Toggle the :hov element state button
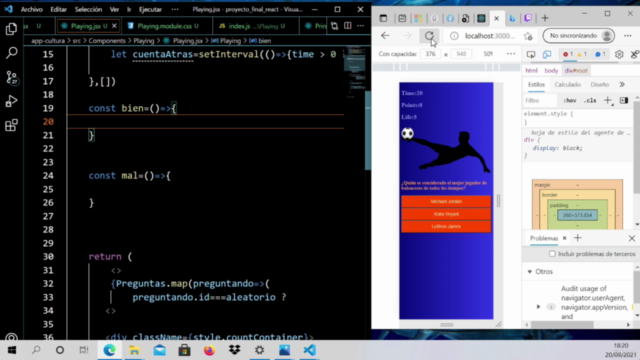 coord(570,100)
